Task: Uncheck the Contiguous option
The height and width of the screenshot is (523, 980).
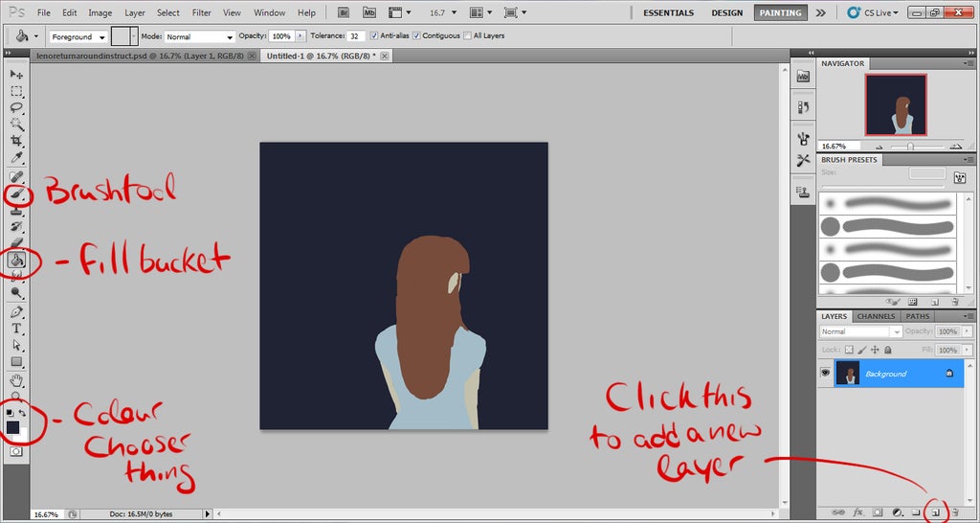Action: [416, 35]
